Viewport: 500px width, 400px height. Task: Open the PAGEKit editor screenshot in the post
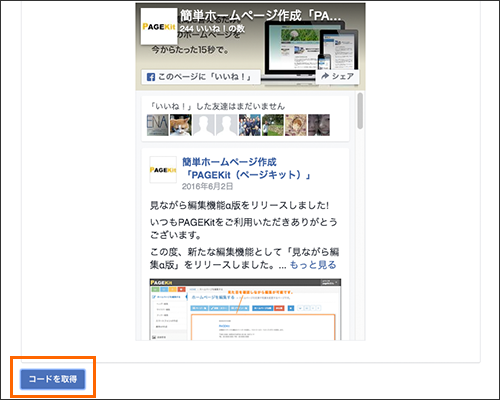point(245,309)
